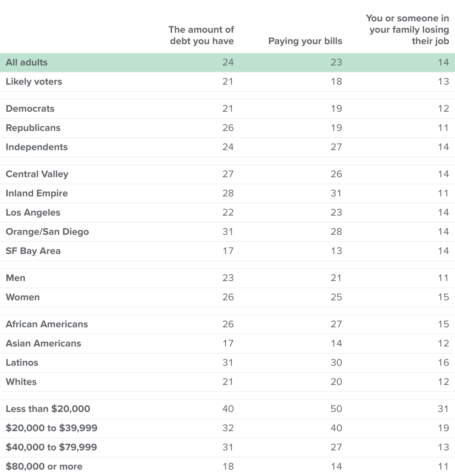Viewport: 455px width, 476px height.
Task: Select the Likely voters row label
Action: (34, 81)
